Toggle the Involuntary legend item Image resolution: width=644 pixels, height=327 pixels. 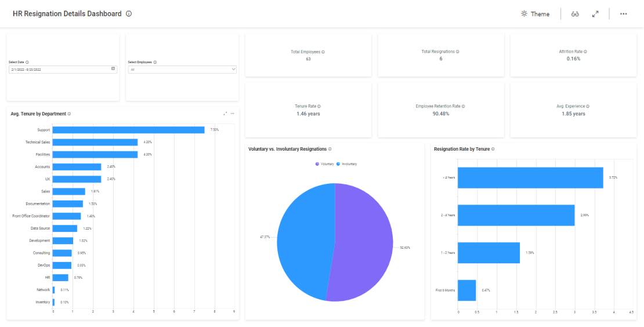347,164
